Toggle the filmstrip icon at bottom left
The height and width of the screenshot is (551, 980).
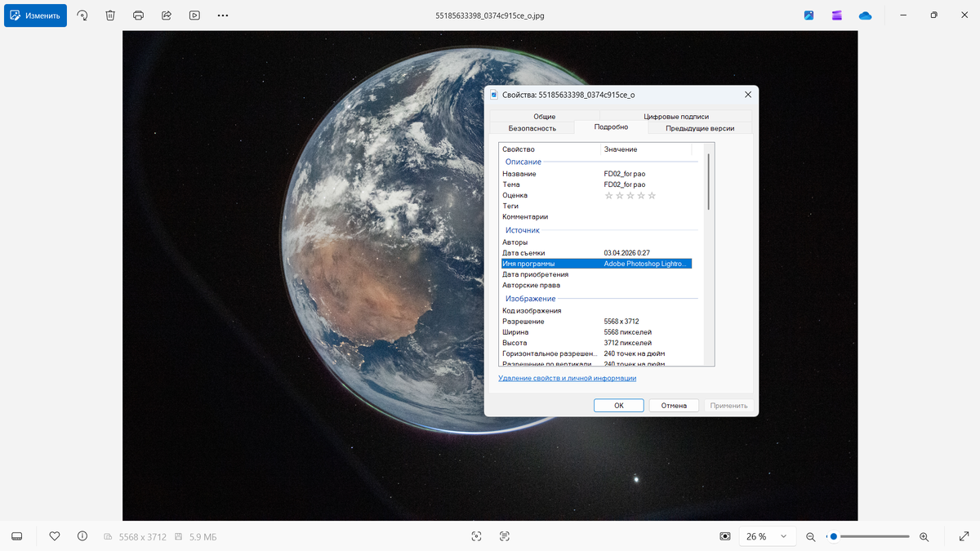tap(17, 536)
